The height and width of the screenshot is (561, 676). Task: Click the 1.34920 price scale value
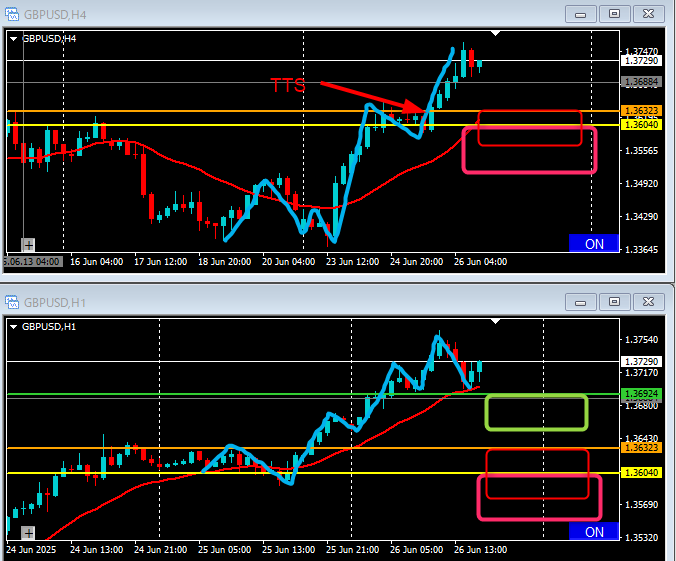click(x=642, y=184)
